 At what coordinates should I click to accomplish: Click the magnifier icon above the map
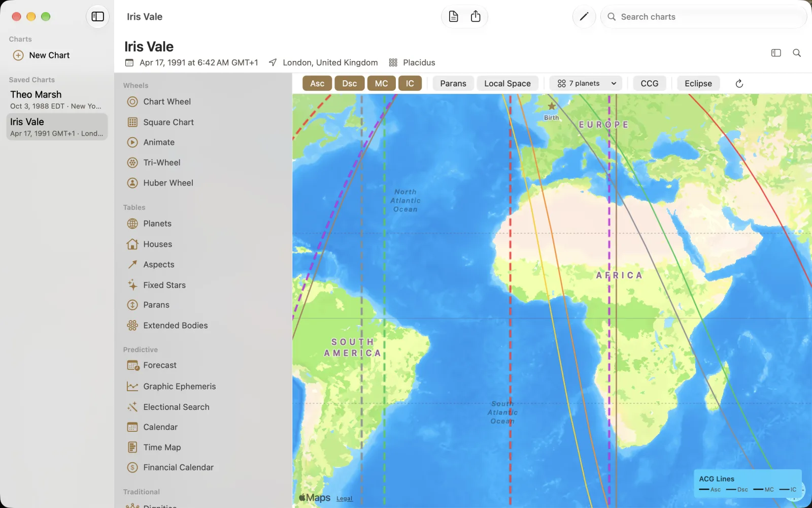click(797, 53)
